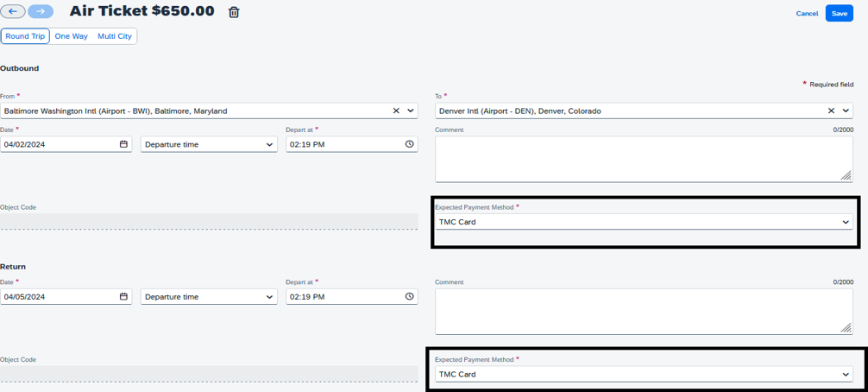Choose the Multi City trip type
The image size is (868, 392).
coord(115,36)
